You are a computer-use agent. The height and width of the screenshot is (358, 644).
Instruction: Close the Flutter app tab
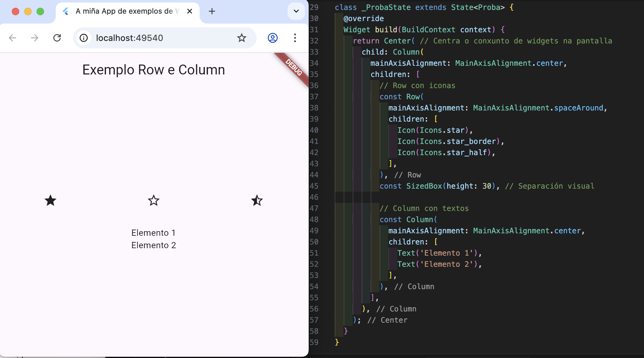tap(190, 11)
